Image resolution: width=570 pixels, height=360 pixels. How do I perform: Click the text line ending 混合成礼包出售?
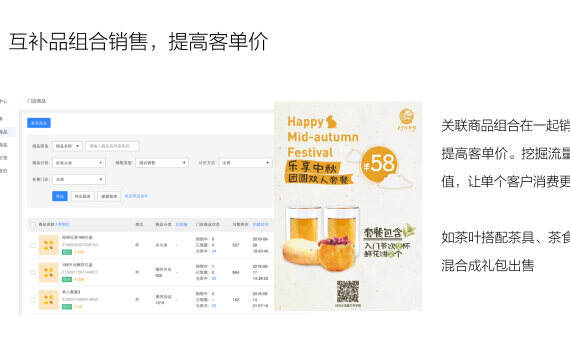click(x=488, y=265)
